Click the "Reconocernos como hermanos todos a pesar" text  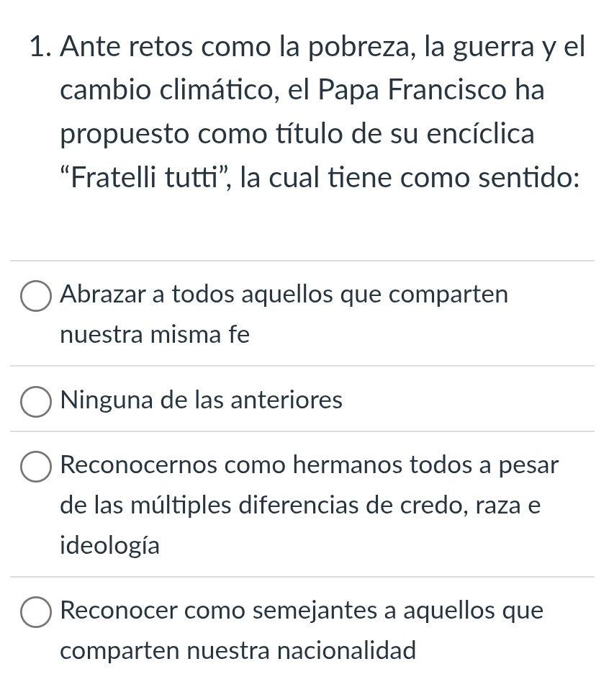[310, 465]
